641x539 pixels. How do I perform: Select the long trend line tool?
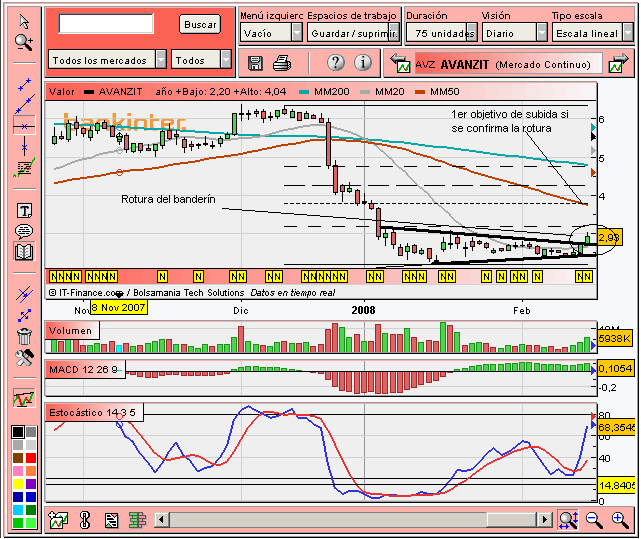[25, 104]
